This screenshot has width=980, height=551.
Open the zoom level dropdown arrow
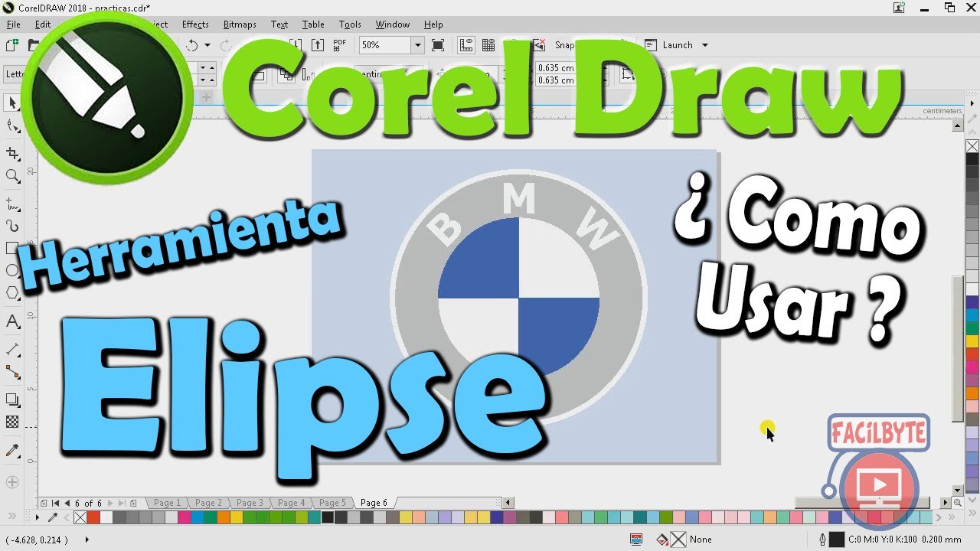coord(417,45)
